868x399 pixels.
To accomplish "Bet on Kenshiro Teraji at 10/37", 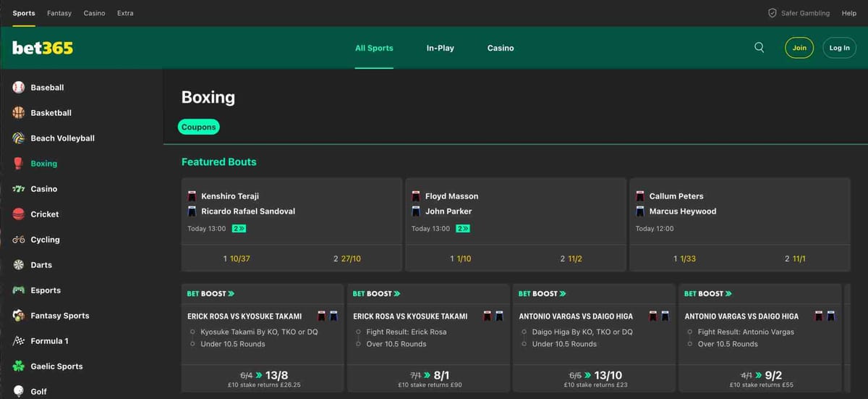I will click(x=237, y=259).
